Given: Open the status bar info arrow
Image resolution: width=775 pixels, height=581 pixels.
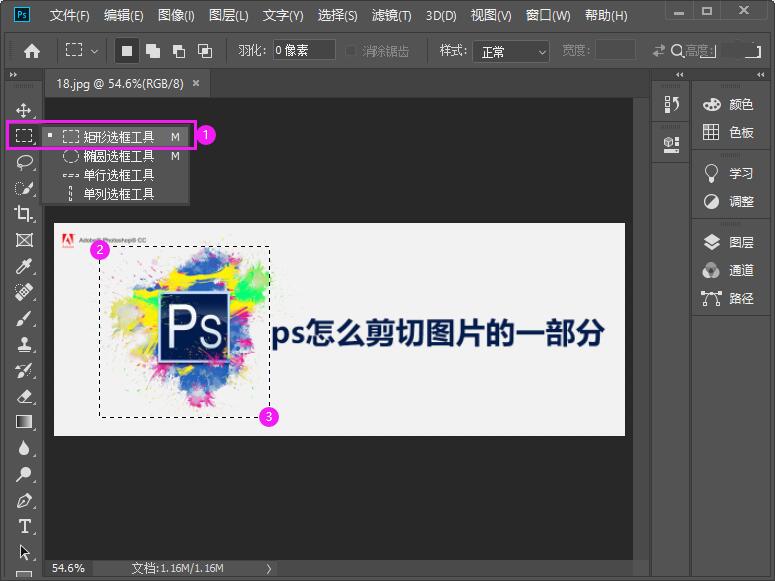Looking at the screenshot, I should pos(269,569).
